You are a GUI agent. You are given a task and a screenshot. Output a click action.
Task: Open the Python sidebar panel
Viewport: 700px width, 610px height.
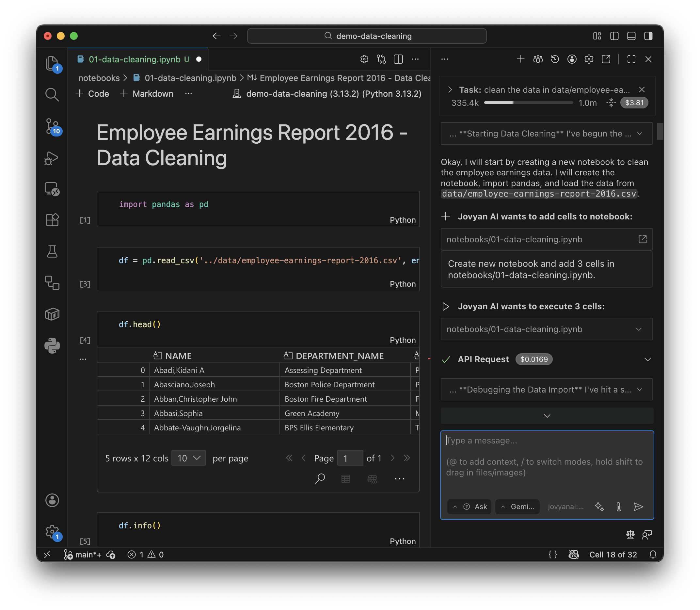[52, 345]
